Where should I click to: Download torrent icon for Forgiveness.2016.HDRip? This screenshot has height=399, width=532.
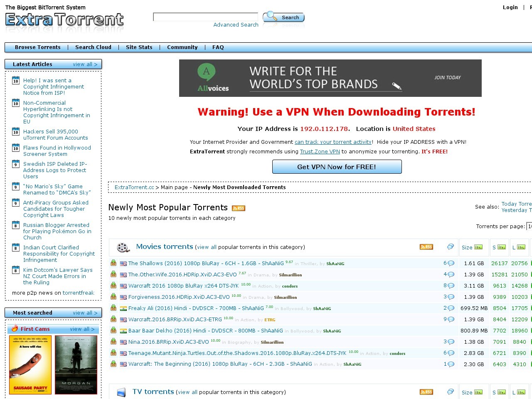[113, 297]
